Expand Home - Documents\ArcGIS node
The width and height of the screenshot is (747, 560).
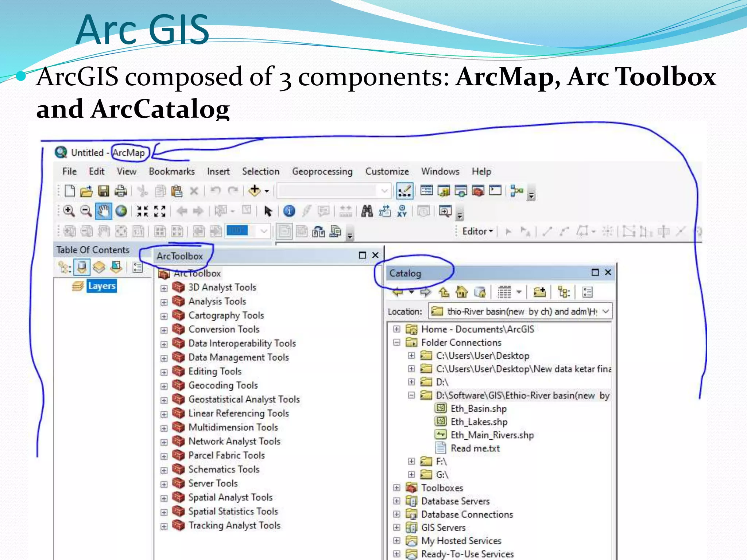point(397,329)
